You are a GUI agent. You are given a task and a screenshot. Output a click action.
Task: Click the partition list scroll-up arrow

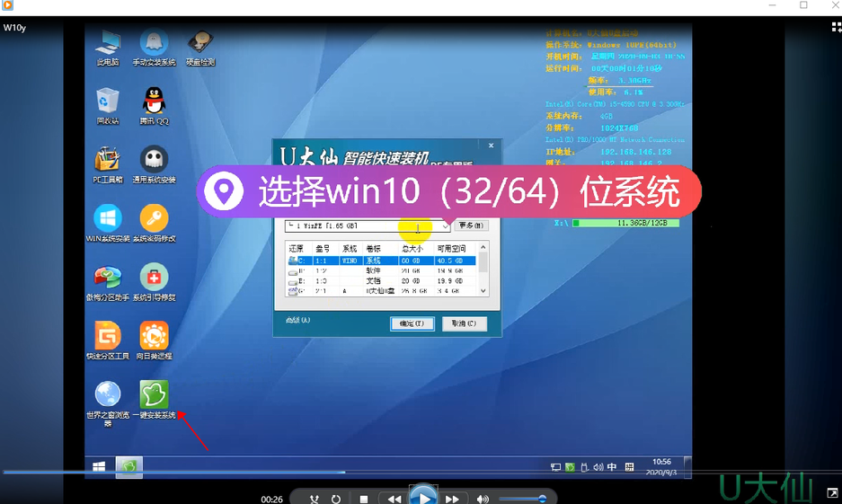click(x=483, y=247)
